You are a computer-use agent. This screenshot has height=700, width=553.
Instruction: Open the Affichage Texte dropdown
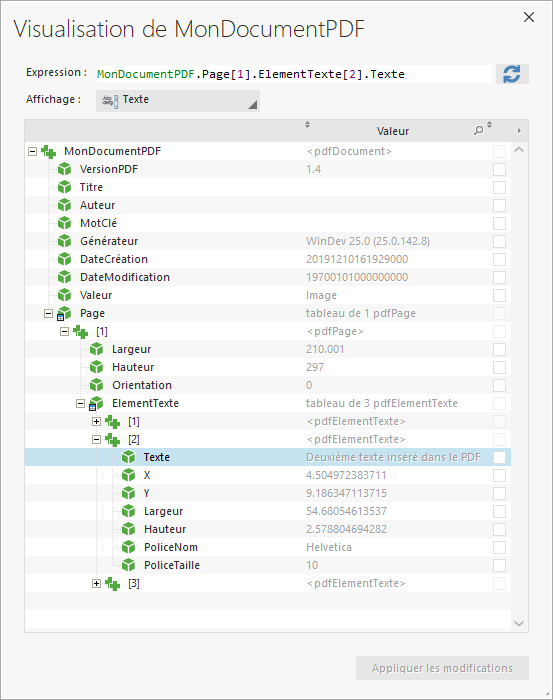[178, 100]
